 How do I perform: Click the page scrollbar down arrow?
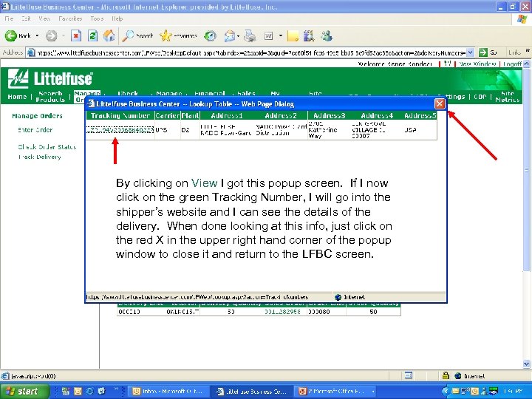click(527, 364)
